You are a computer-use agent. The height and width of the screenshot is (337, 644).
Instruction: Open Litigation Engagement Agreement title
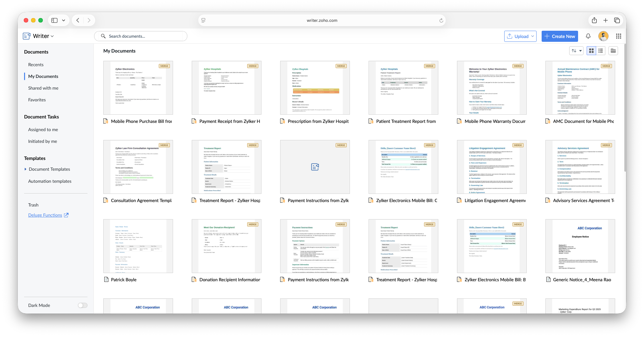click(x=495, y=200)
